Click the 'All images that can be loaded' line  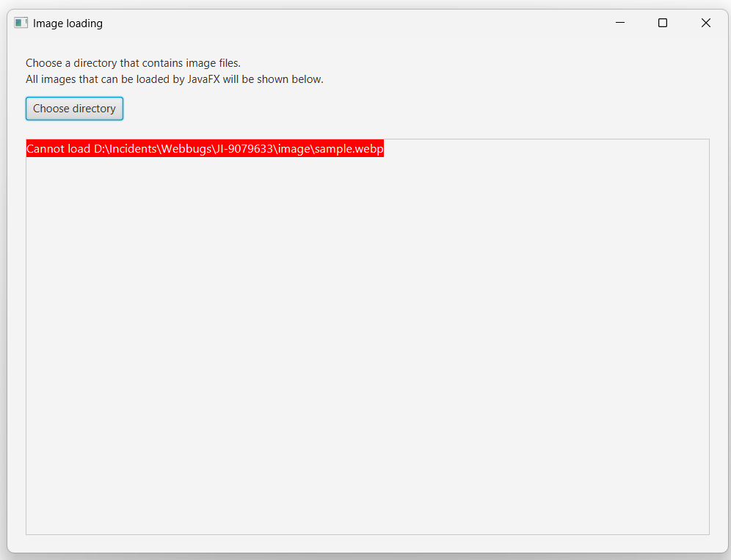(174, 79)
